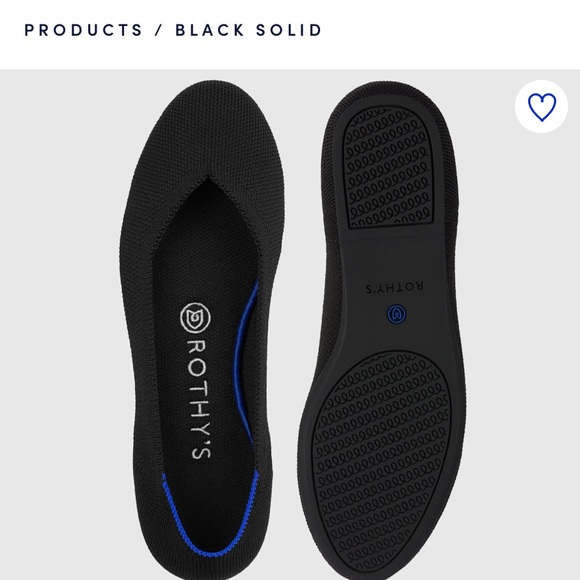Click the white ROTHY'S text on the insole
Viewport: 580px width, 580px height.
click(200, 399)
